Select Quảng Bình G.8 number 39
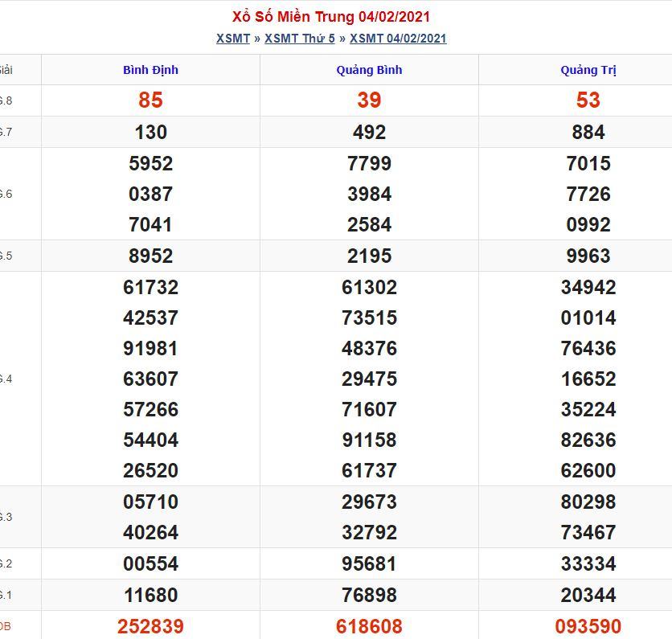 coord(369,100)
